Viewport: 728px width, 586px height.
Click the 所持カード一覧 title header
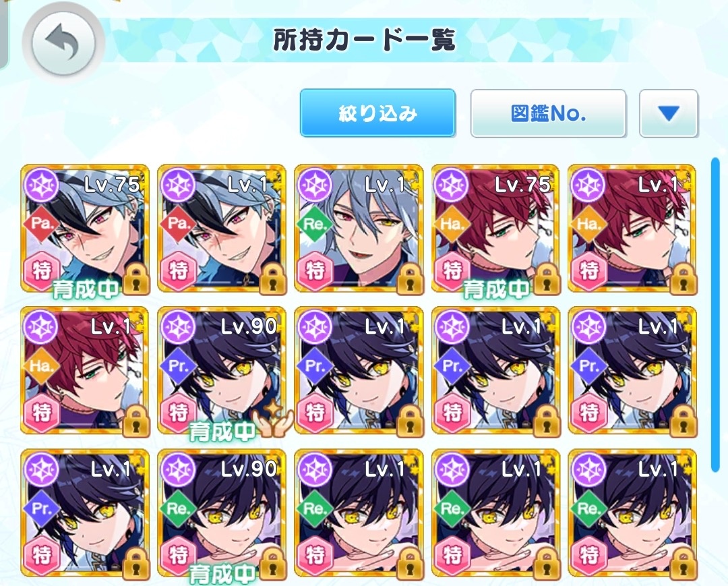pyautogui.click(x=365, y=40)
